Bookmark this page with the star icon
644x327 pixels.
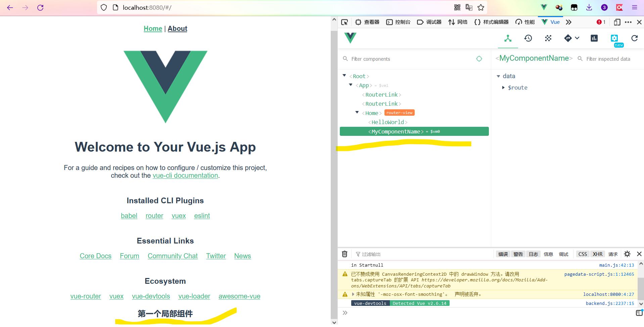pyautogui.click(x=481, y=7)
